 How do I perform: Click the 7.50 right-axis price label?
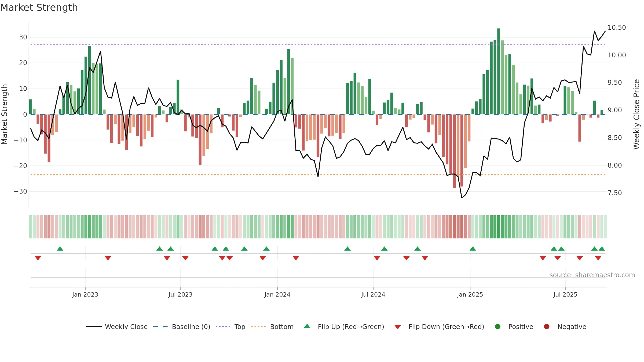pyautogui.click(x=614, y=193)
